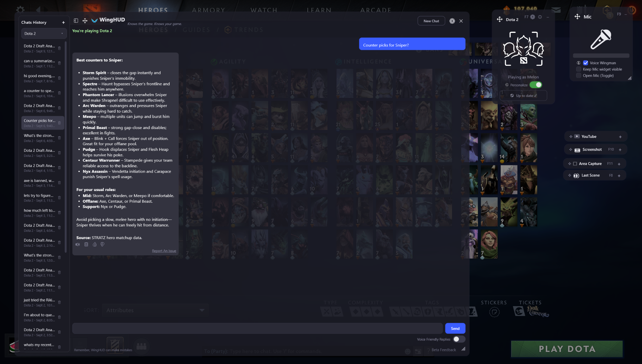Click the Mic level meter bar
642x364 pixels.
pyautogui.click(x=601, y=56)
